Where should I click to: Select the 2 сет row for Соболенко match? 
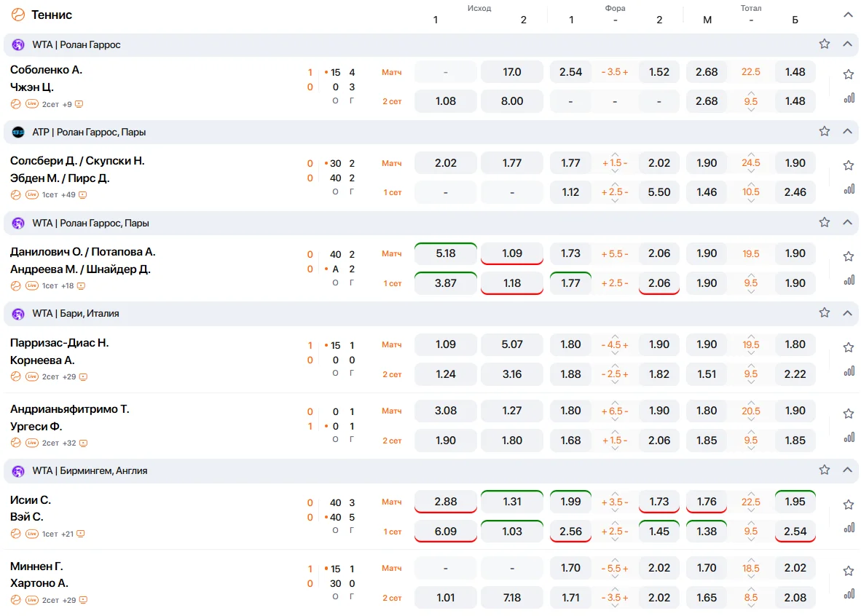(392, 101)
